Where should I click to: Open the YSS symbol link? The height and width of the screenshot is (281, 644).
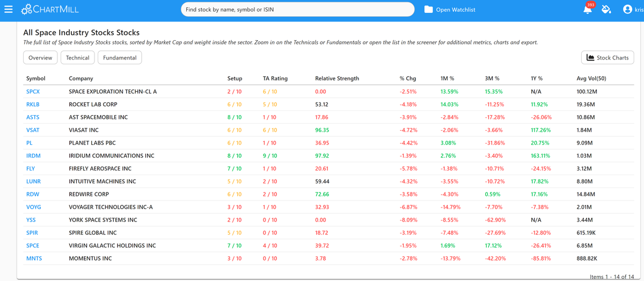pos(31,220)
